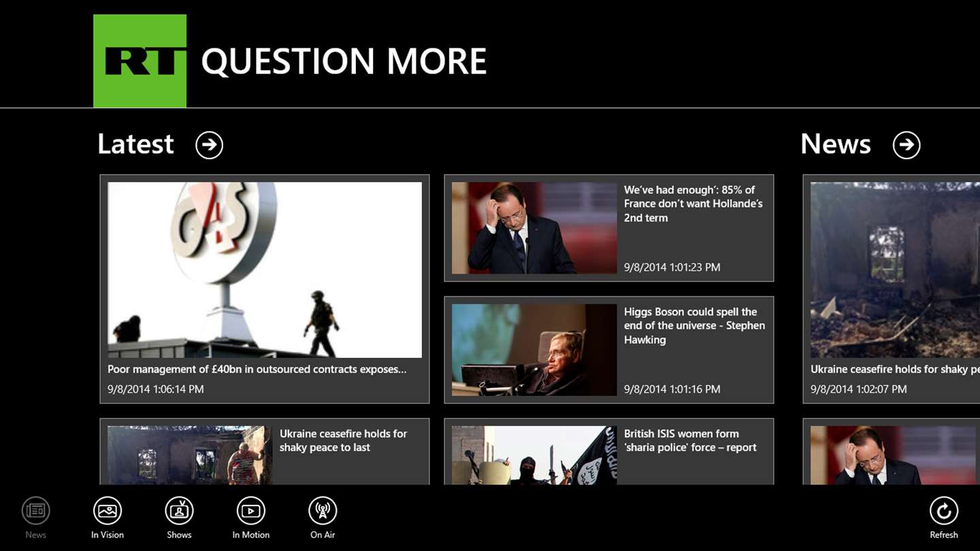Open 'Poor management of £40bn' headline

(257, 369)
